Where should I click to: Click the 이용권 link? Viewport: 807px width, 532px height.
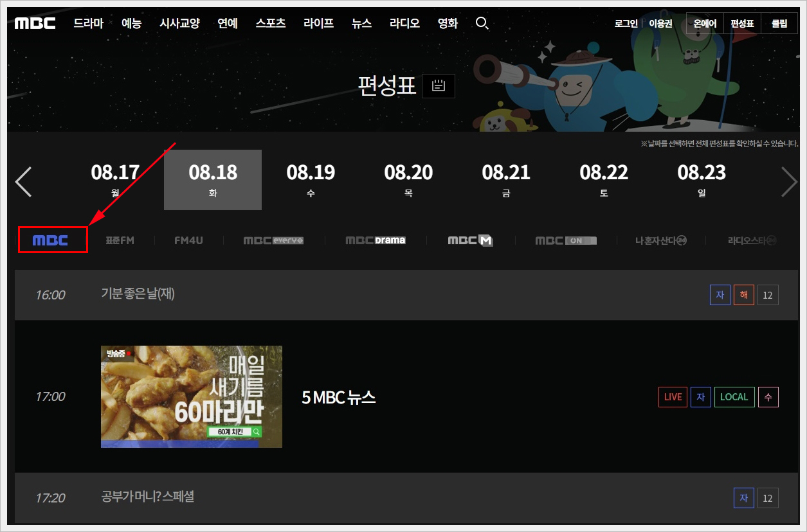(660, 24)
